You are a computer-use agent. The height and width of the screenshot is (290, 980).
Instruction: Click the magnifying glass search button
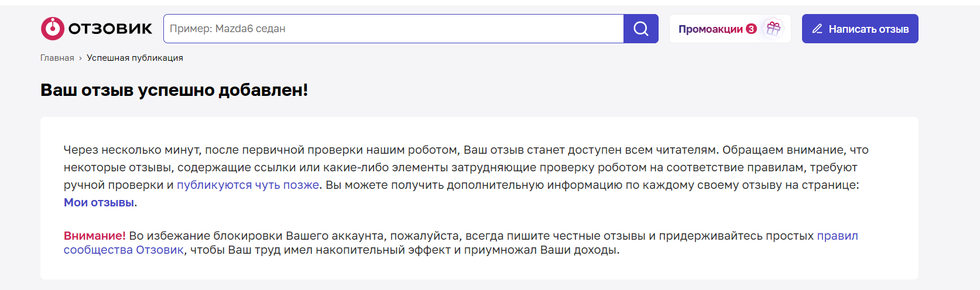tap(641, 29)
